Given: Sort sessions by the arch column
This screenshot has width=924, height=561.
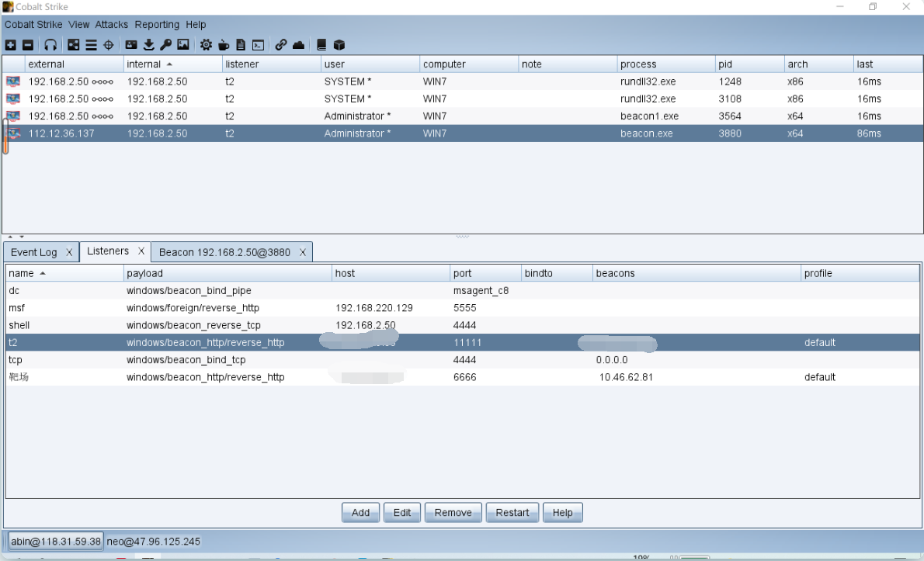Looking at the screenshot, I should click(819, 64).
